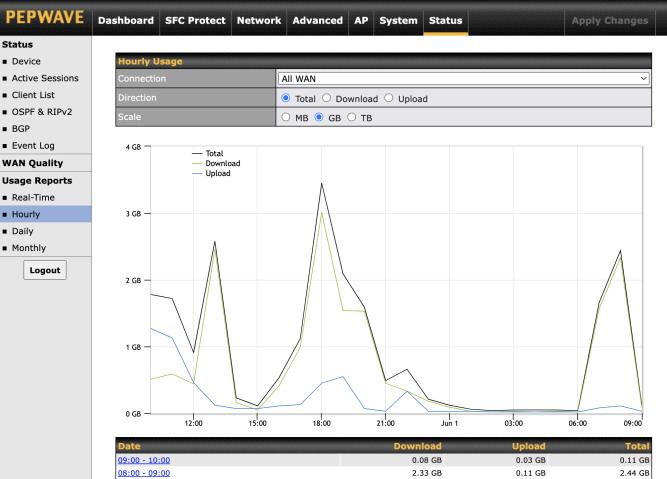Open the AP tab
Viewport: 667px width, 479px height.
(361, 20)
